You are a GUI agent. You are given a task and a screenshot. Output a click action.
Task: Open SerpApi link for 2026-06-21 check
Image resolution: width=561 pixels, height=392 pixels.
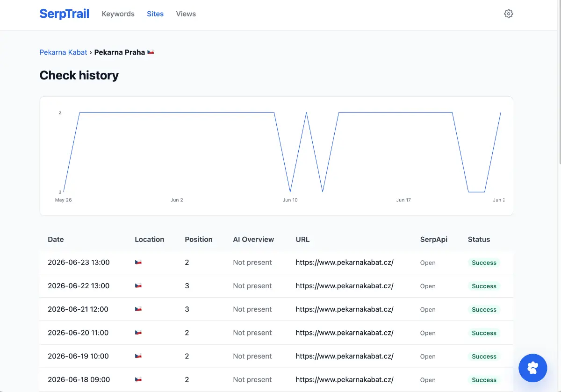pyautogui.click(x=428, y=310)
